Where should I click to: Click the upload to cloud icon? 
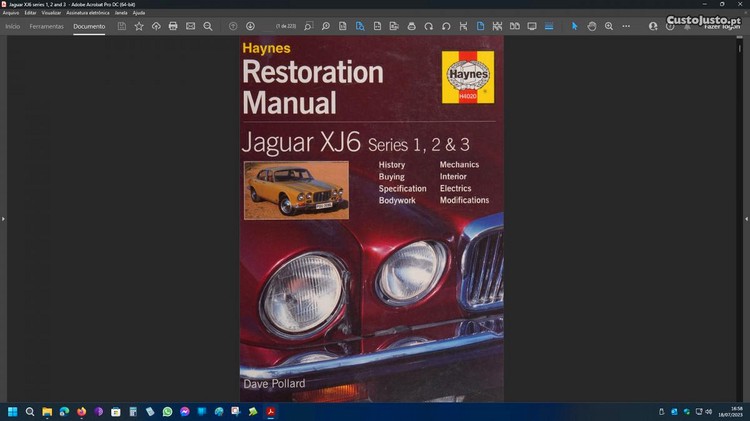point(156,26)
